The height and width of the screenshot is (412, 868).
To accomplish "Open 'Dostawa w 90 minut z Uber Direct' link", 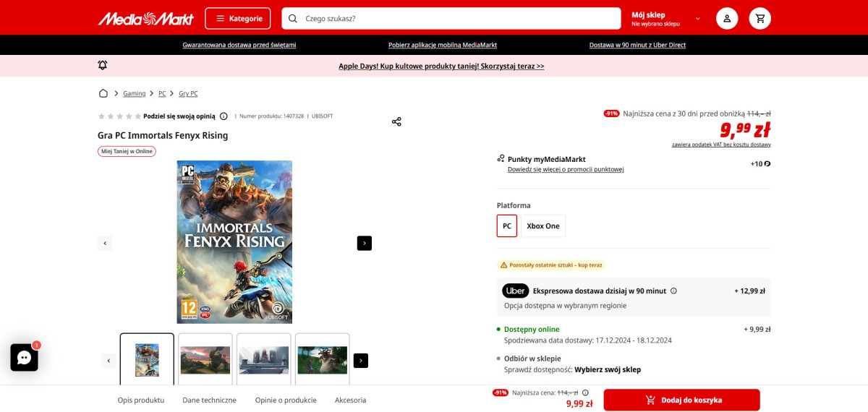I will coord(637,45).
